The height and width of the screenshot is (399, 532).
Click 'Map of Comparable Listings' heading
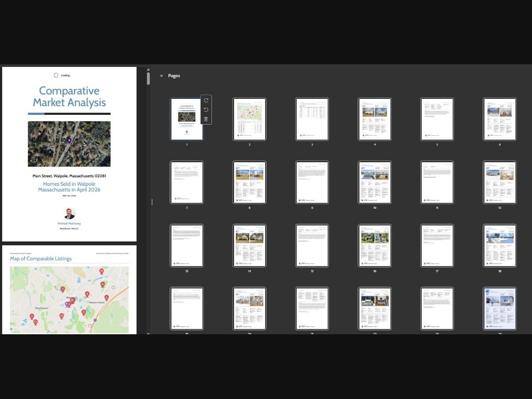click(41, 259)
